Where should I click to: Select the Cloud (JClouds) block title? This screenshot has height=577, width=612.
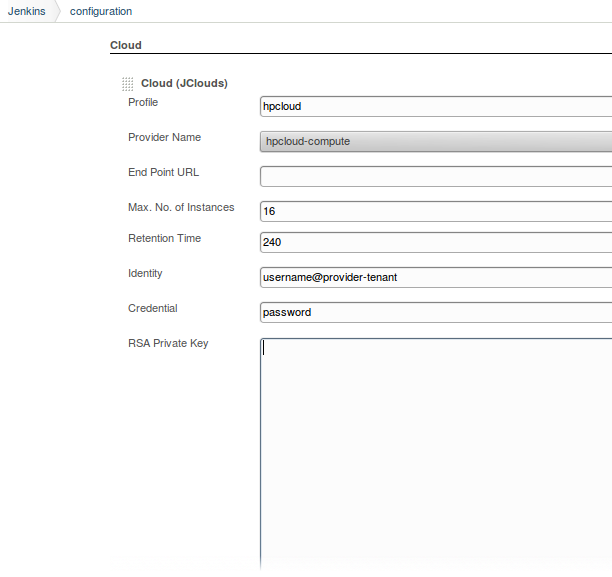pyautogui.click(x=184, y=83)
